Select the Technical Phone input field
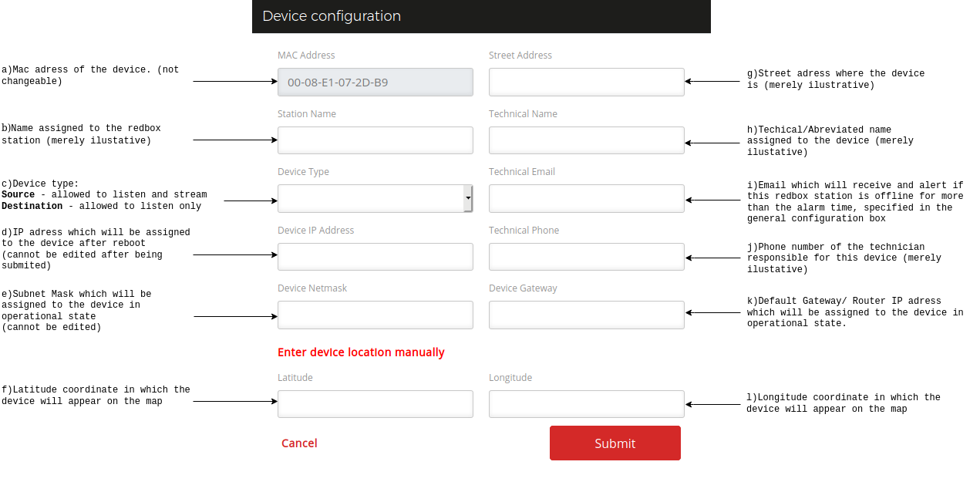The image size is (980, 492). click(586, 257)
